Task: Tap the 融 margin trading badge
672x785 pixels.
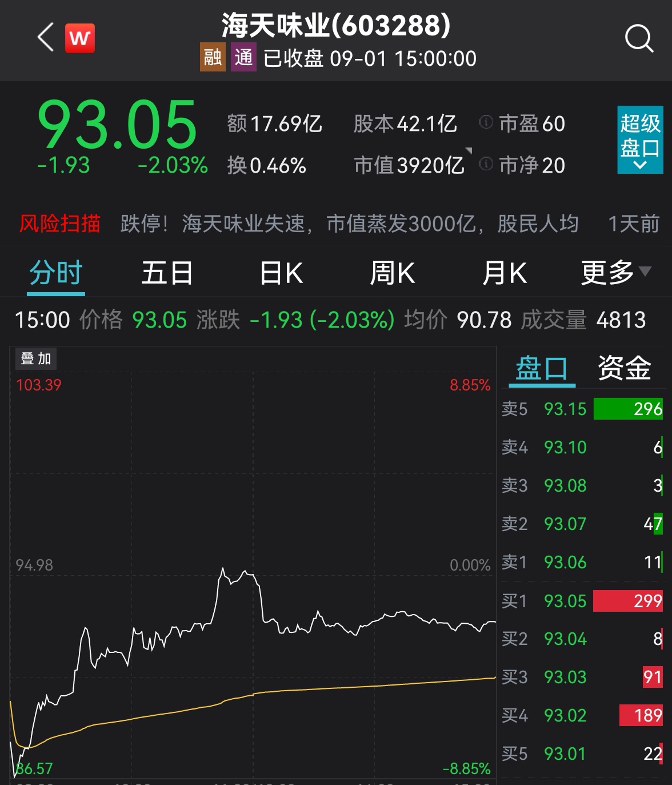Action: point(213,58)
